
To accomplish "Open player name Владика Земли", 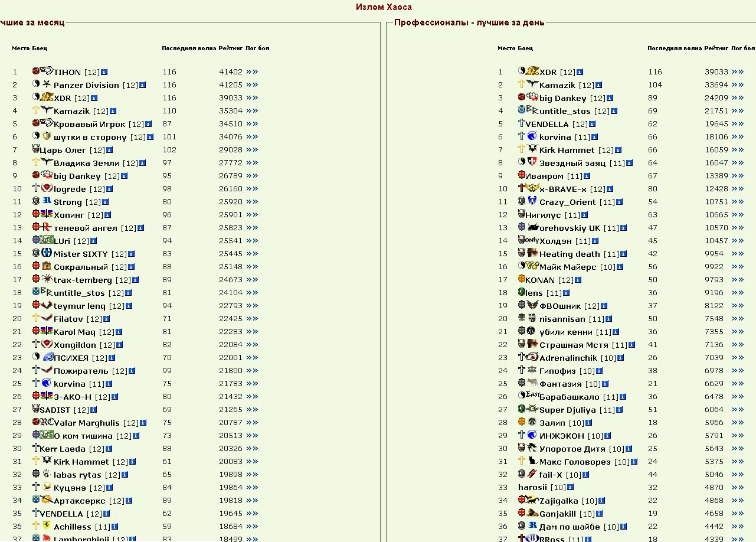I will point(86,163).
